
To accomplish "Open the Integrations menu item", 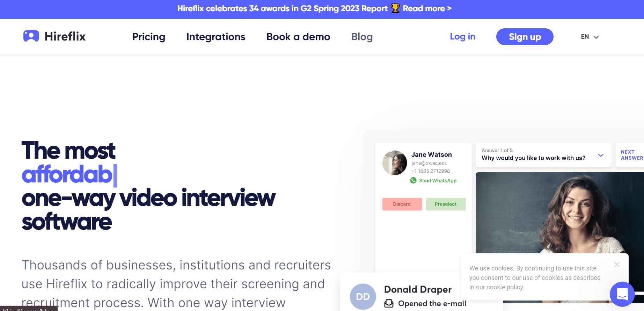I will pos(216,37).
